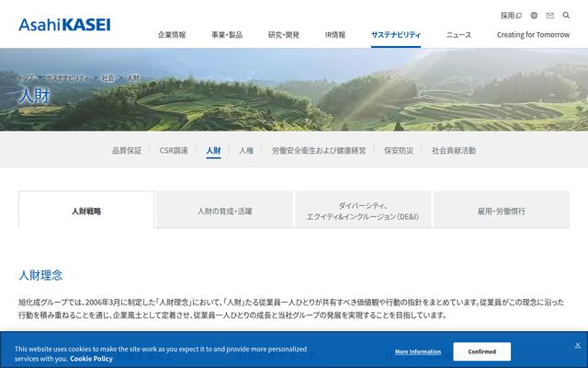The height and width of the screenshot is (368, 588).
Task: Open 社会貢献活動 sub-navigation link
Action: 454,151
